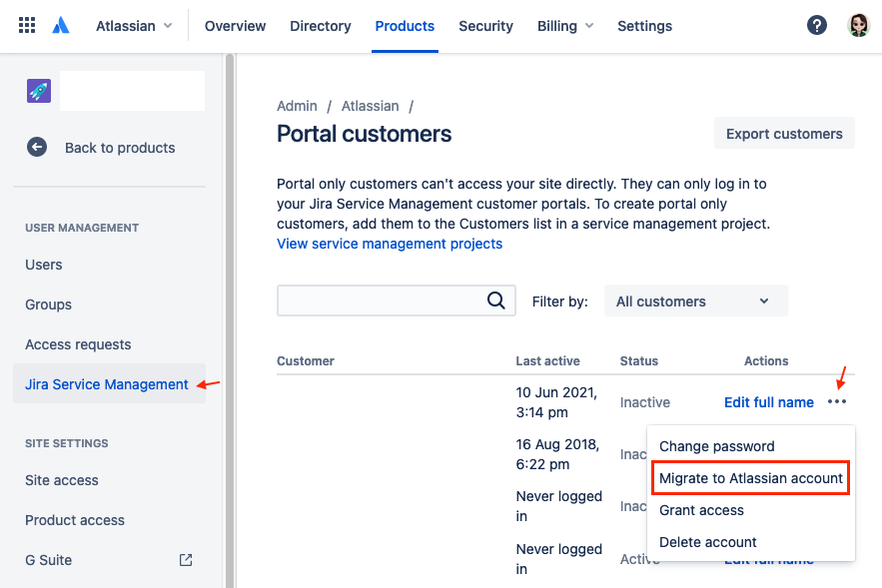
Task: Click the customer search input field
Action: [x=396, y=300]
